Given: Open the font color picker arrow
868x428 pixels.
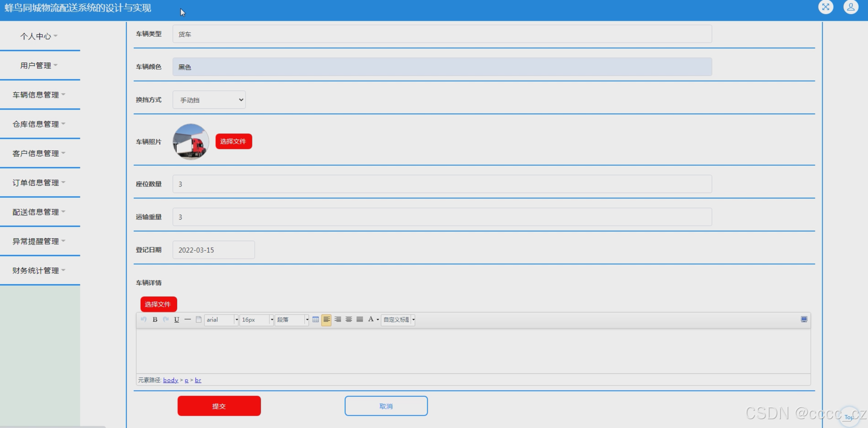Looking at the screenshot, I should (x=378, y=320).
